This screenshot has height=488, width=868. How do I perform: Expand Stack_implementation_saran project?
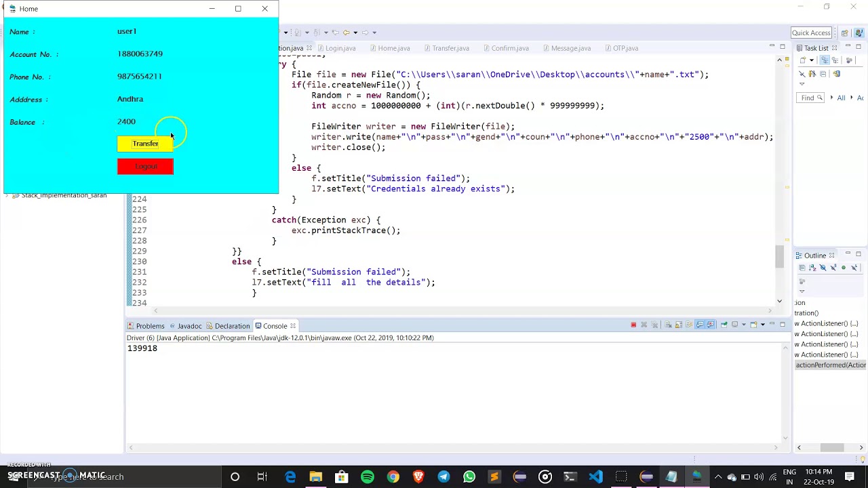tap(7, 195)
